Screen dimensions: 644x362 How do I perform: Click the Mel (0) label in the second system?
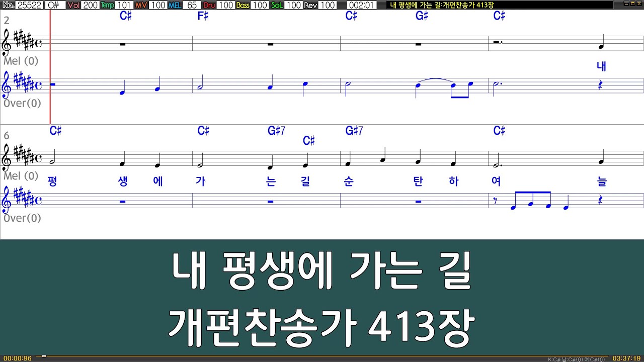(21, 176)
